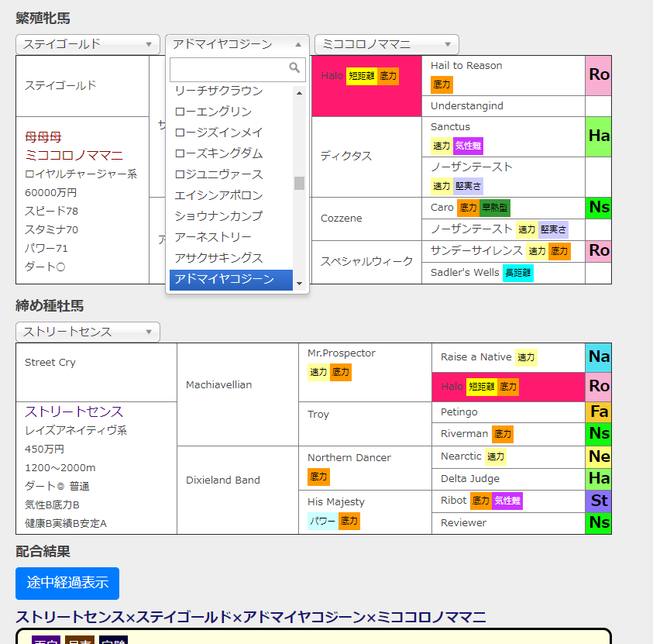Click the dropdown list scrollbar thumb

coord(298,183)
